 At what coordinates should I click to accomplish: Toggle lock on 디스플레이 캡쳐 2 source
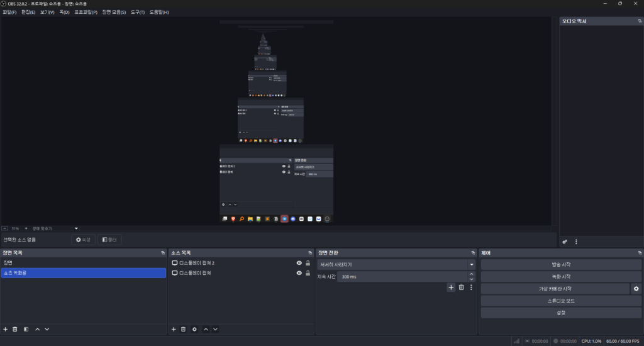point(308,263)
